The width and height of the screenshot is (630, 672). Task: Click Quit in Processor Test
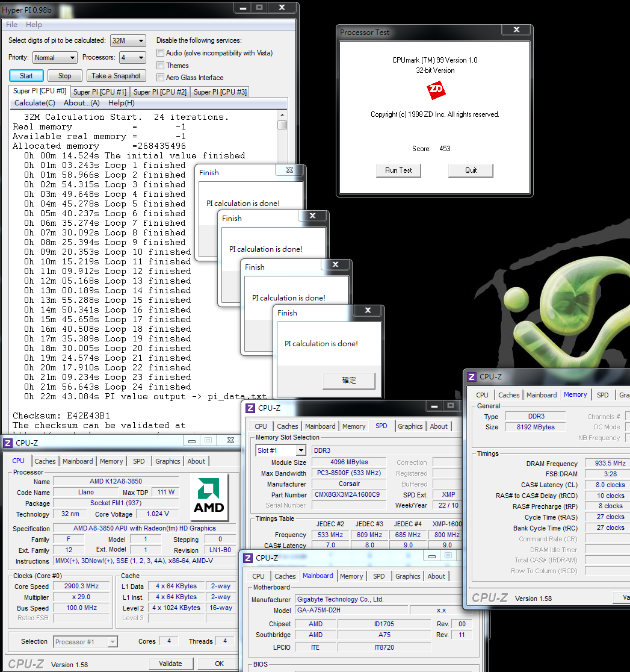[x=471, y=170]
